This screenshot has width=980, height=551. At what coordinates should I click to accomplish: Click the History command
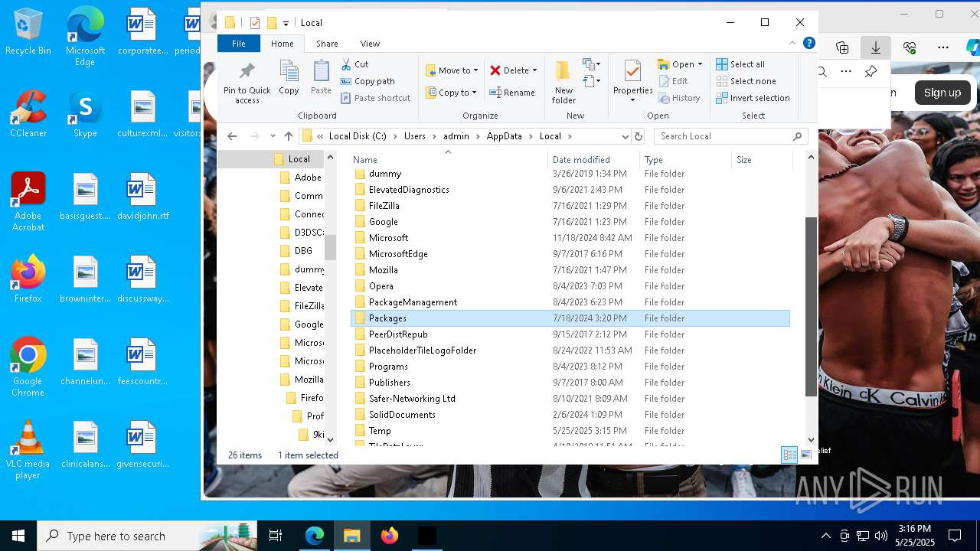coord(679,98)
